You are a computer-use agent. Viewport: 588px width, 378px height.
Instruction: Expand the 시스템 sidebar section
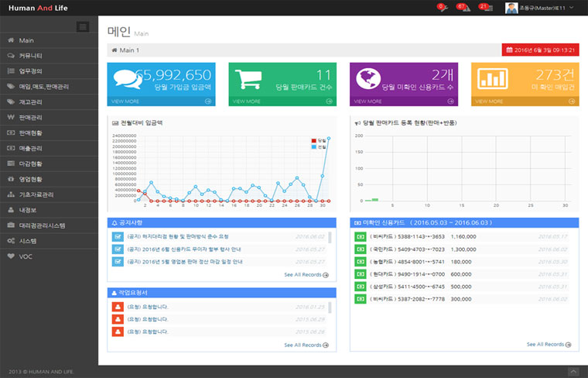tap(28, 240)
